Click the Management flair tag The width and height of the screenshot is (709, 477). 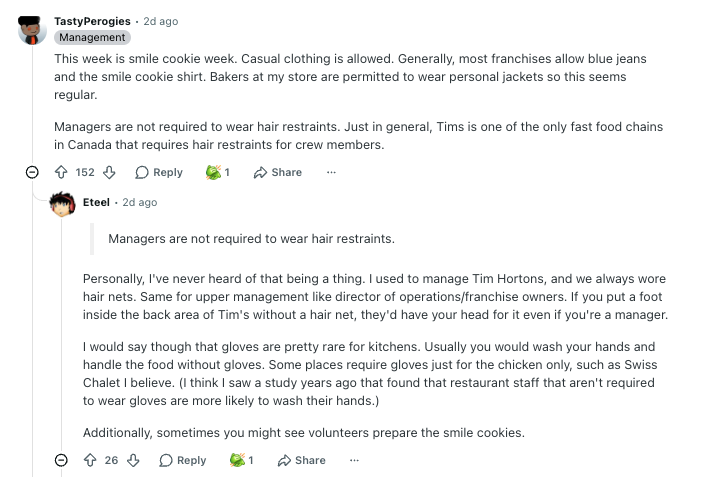92,37
